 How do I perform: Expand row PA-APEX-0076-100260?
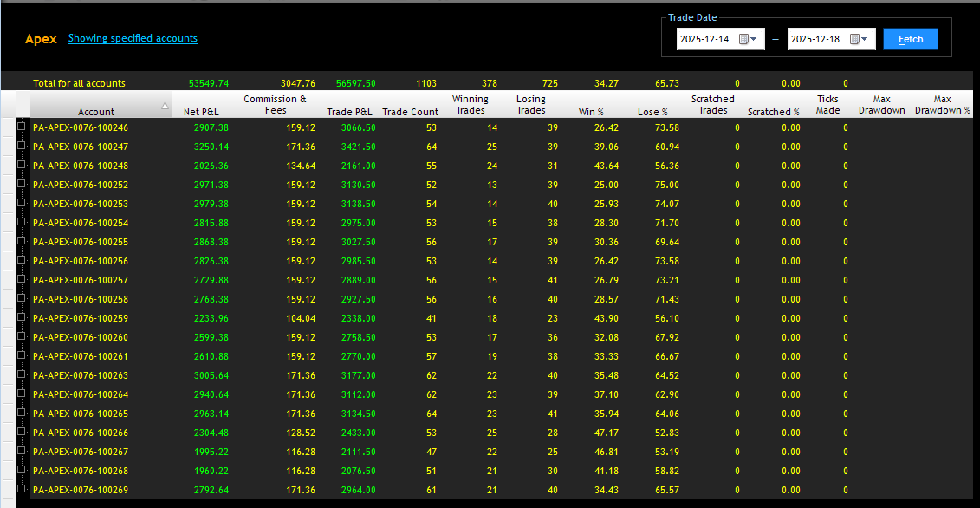(x=22, y=336)
